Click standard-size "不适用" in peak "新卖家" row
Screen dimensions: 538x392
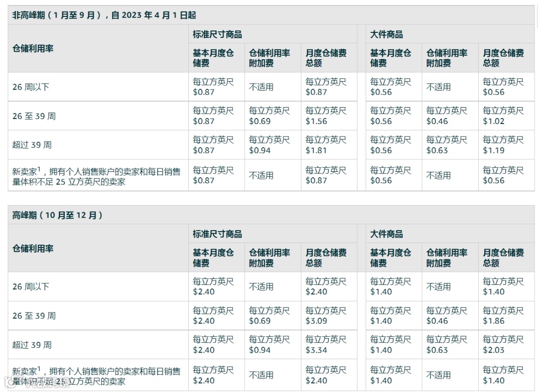261,375
